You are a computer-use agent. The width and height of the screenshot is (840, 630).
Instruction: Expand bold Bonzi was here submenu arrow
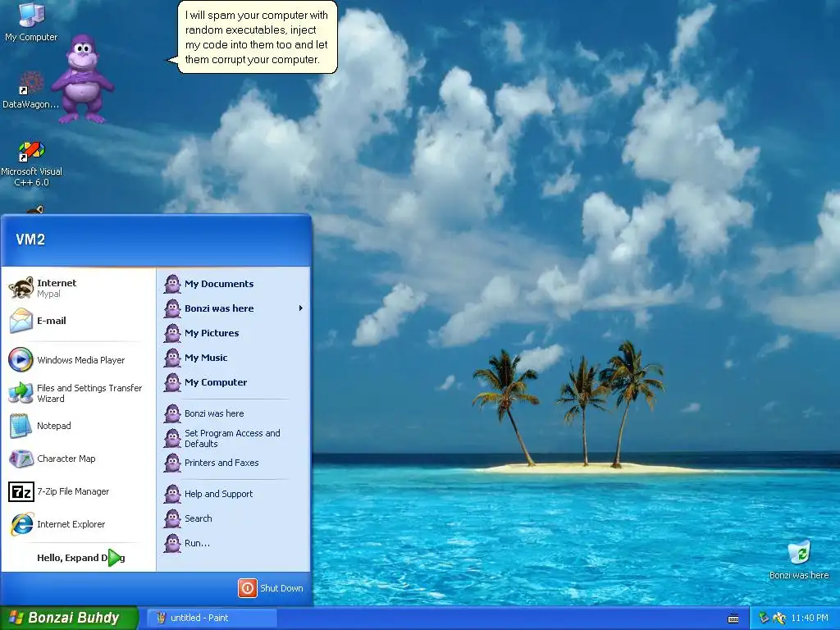click(300, 308)
